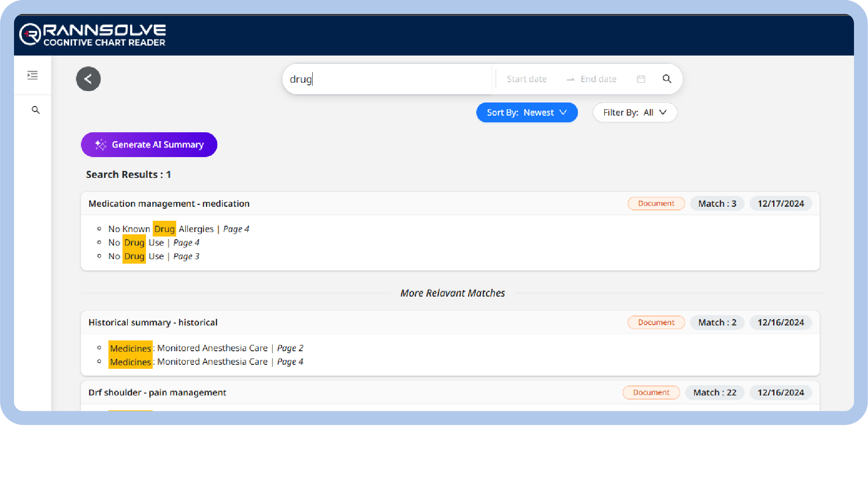This screenshot has height=488, width=868.
Task: Click the sidebar search icon
Action: pyautogui.click(x=36, y=110)
